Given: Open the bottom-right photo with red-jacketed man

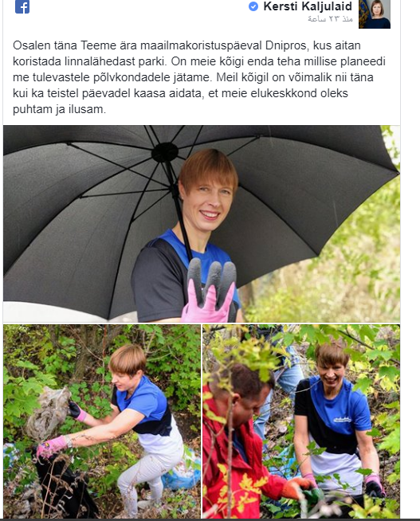Looking at the screenshot, I should [x=301, y=421].
